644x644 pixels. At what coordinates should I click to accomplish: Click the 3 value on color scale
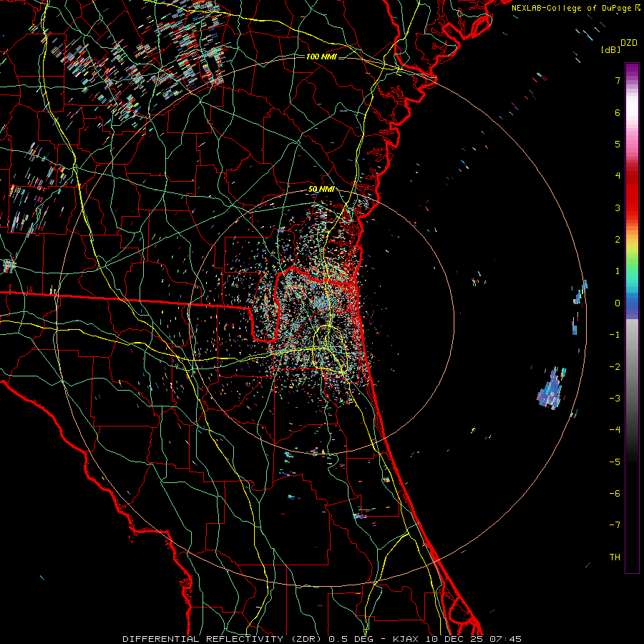pyautogui.click(x=618, y=208)
